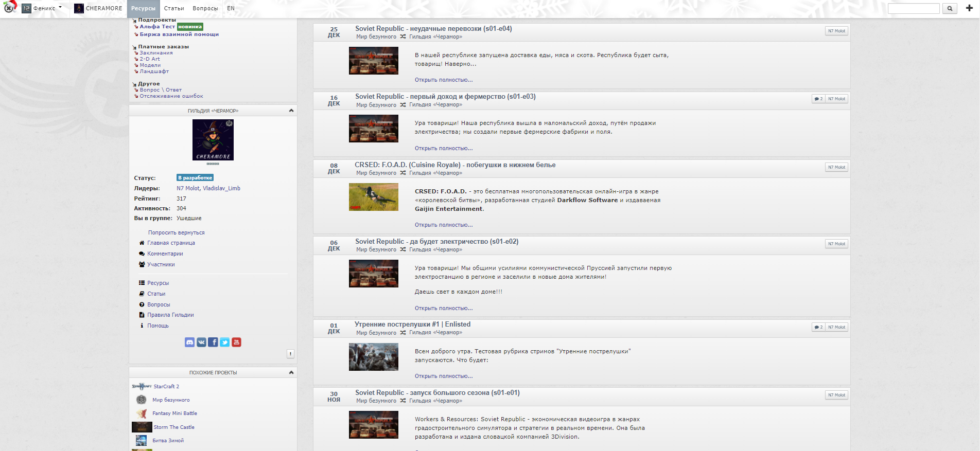Image resolution: width=980 pixels, height=451 pixels.
Task: Click the site logo with Santa hat
Action: 9,7
